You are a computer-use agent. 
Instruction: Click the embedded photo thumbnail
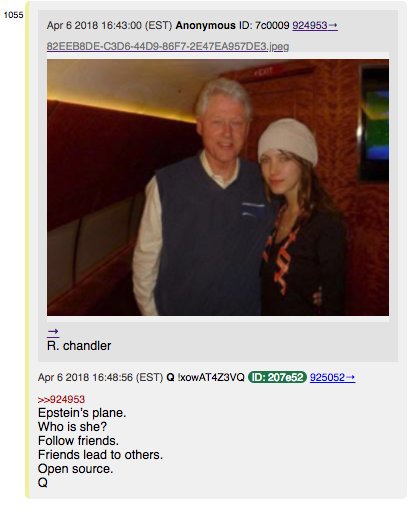click(218, 187)
